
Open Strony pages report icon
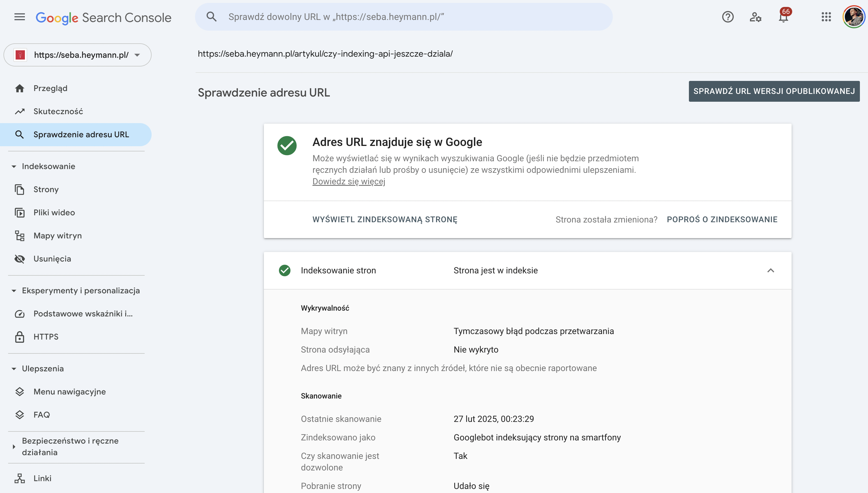[20, 189]
